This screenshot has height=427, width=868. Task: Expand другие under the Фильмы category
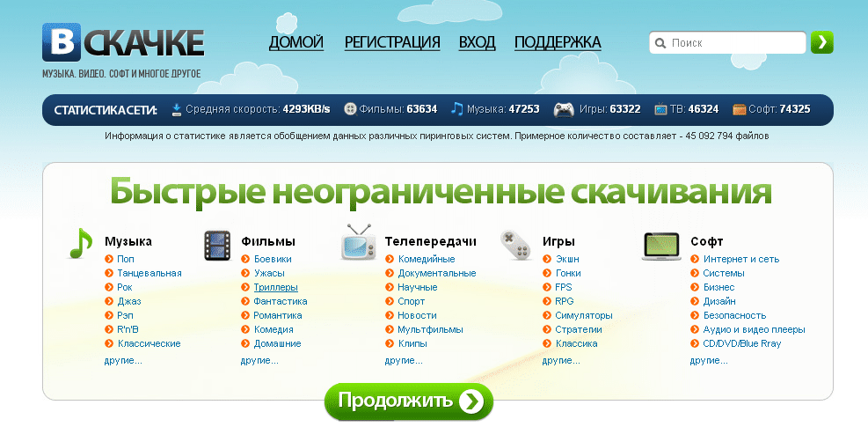pyautogui.click(x=259, y=360)
